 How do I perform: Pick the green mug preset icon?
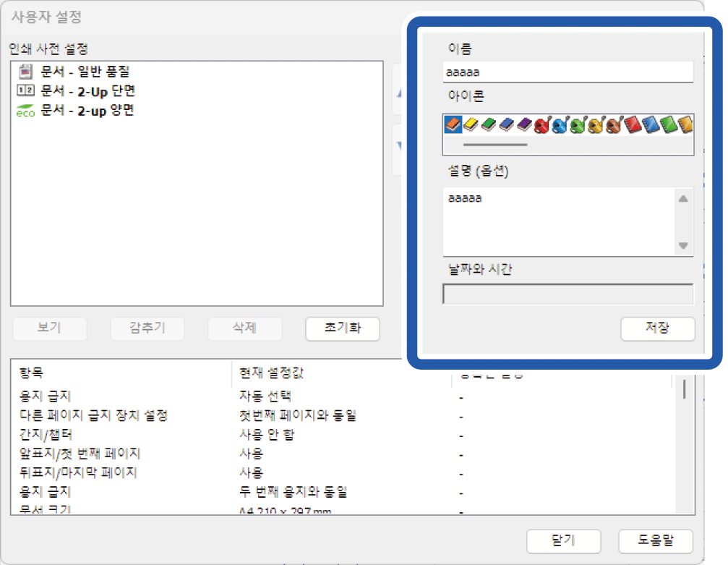click(578, 125)
